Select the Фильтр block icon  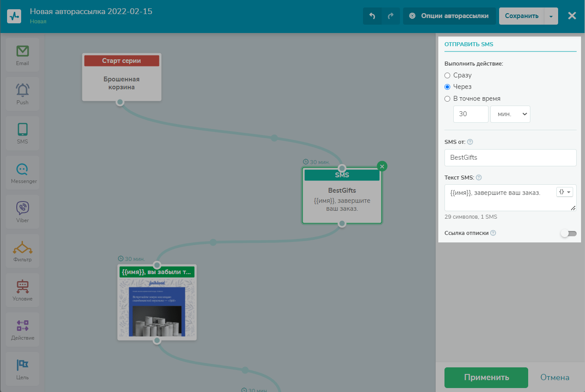[22, 251]
